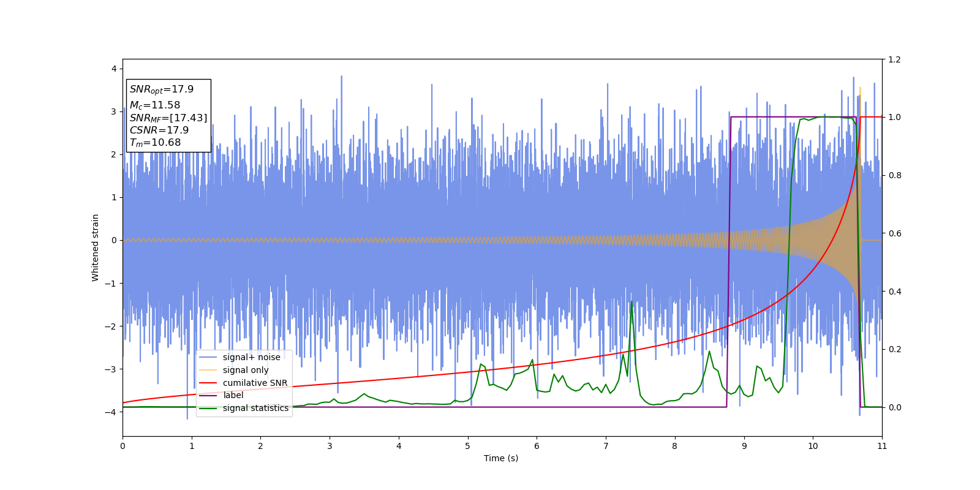The image size is (980, 490).
Task: Select the 'signal only' legend label
Action: [246, 370]
